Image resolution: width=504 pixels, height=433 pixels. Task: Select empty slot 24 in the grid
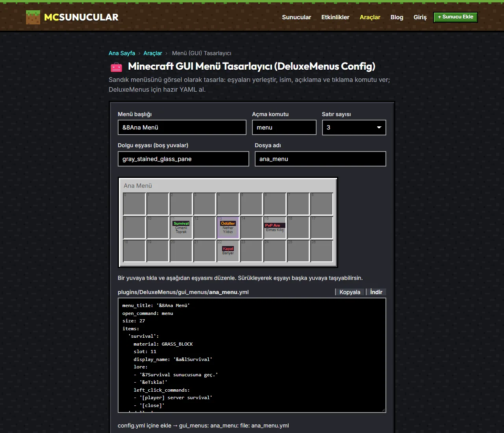275,251
